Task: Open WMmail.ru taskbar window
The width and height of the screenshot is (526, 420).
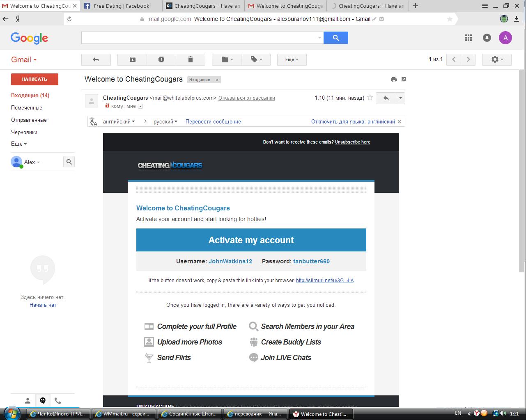Action: [x=124, y=414]
